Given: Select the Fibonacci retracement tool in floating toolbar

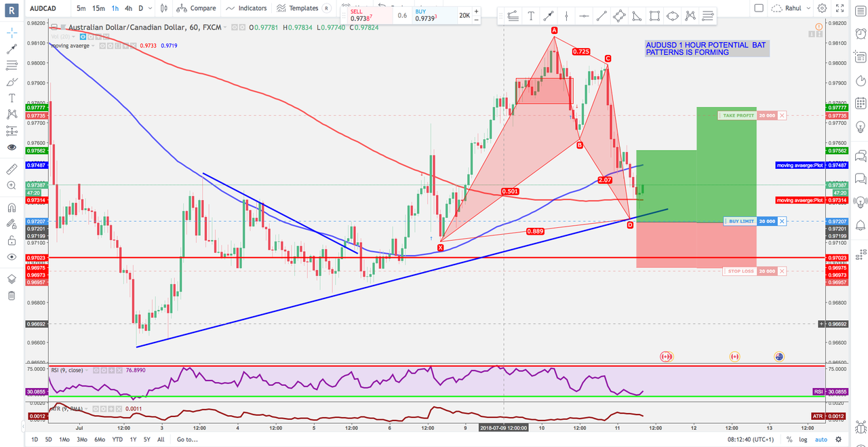Looking at the screenshot, I should 708,16.
